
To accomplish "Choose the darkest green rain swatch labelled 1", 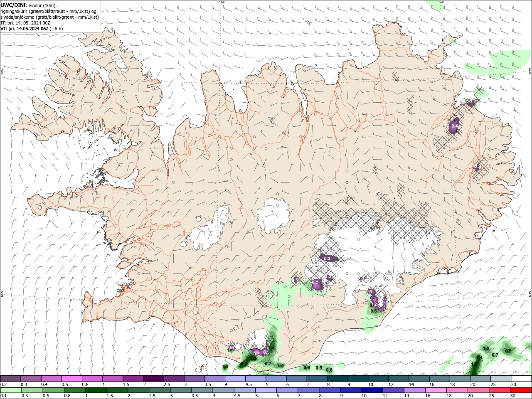I will [96, 390].
